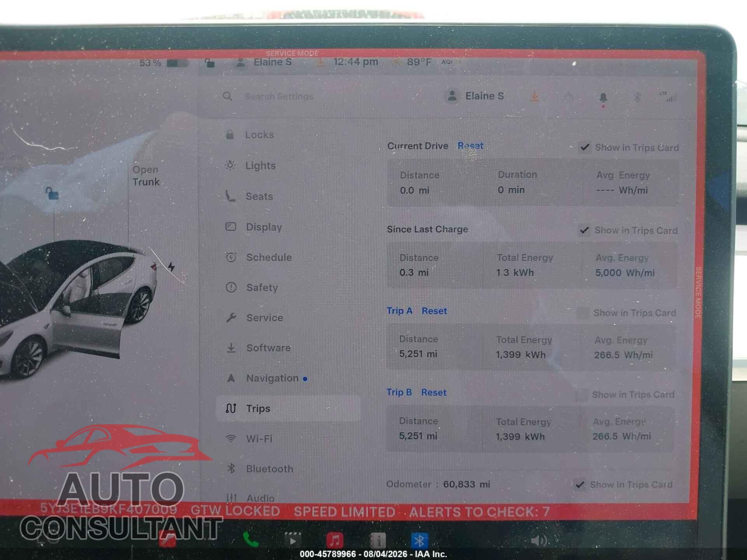Tap the charge port lightning bolt icon
This screenshot has width=747, height=560.
tap(171, 267)
